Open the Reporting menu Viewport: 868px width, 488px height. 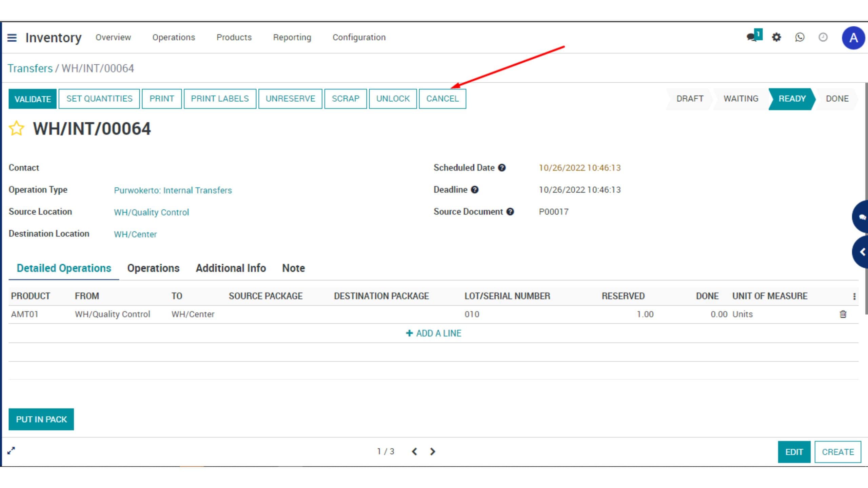point(292,37)
